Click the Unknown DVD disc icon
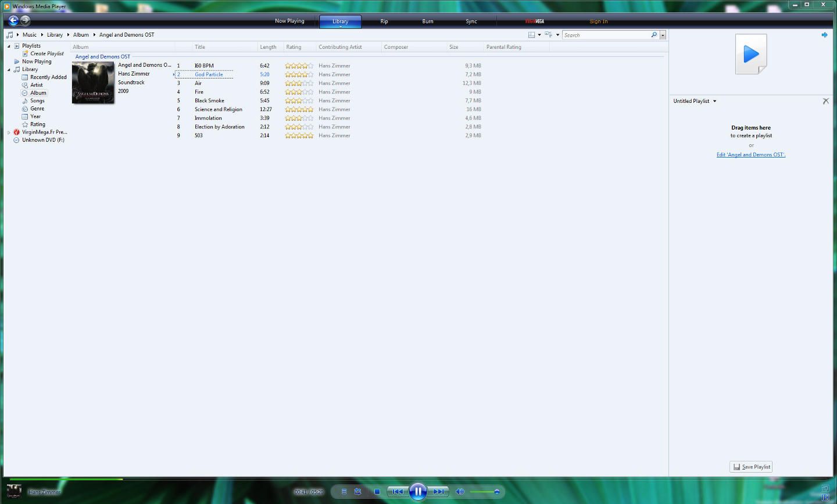The width and height of the screenshot is (837, 504). (x=17, y=140)
